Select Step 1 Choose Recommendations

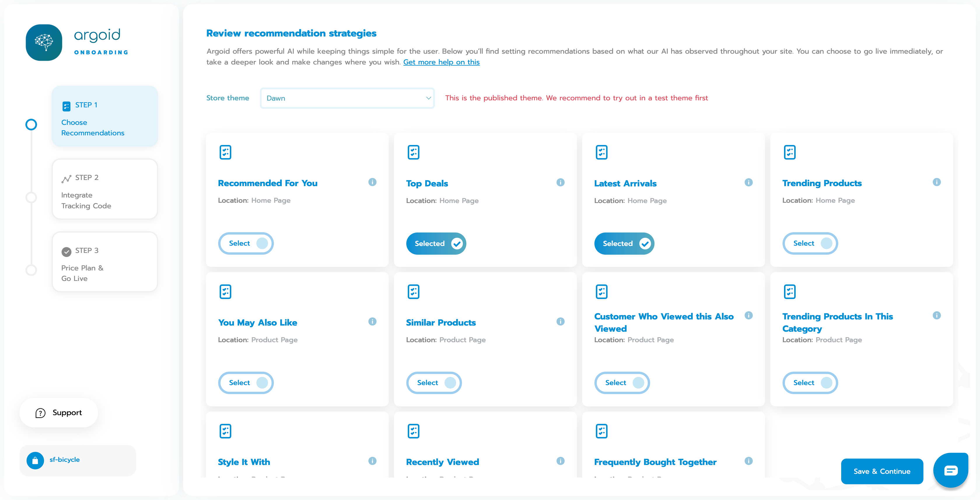[x=105, y=116]
